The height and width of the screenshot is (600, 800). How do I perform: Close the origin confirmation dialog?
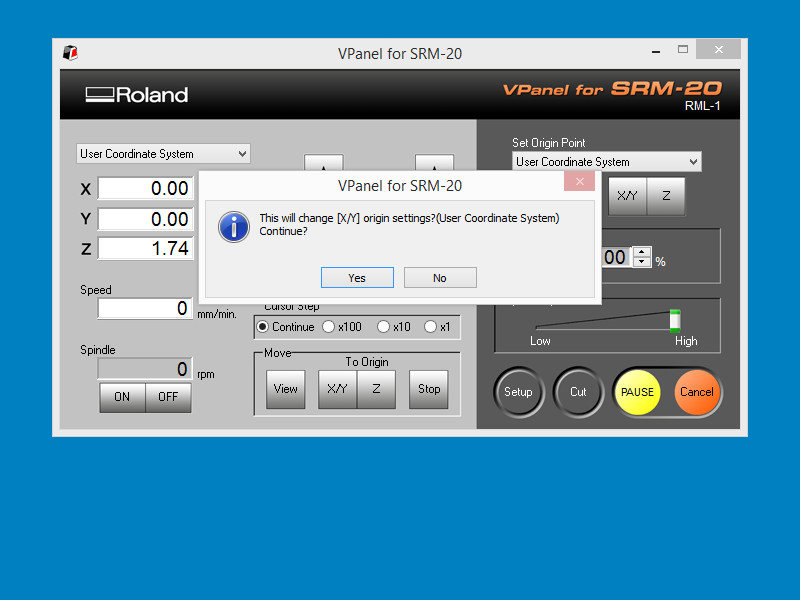579,181
